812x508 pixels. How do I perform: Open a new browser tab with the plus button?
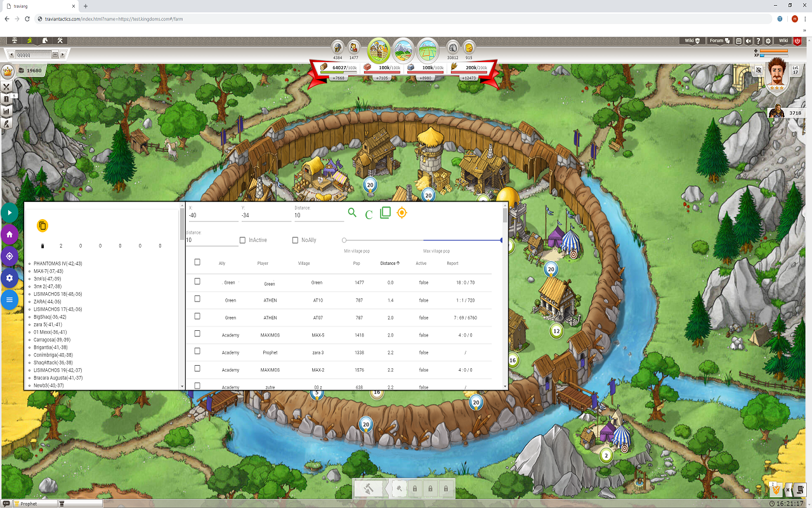[86, 6]
